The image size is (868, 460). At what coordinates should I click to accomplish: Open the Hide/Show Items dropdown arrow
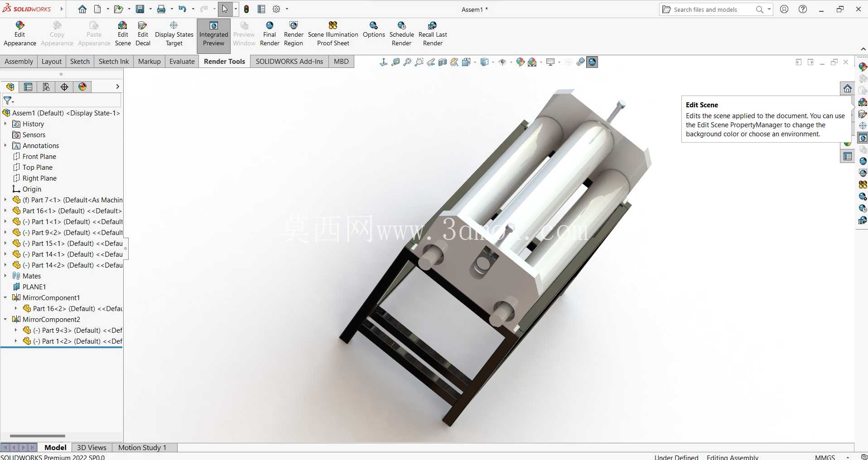[x=511, y=62]
